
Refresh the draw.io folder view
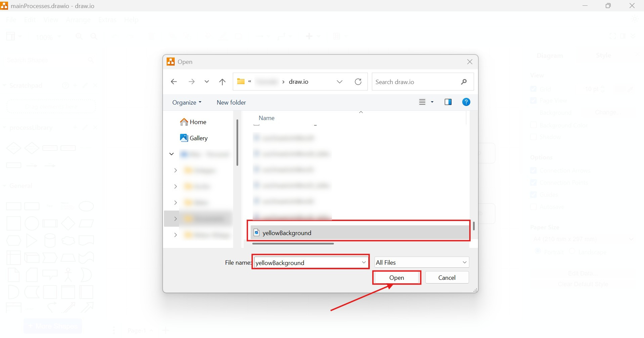[358, 81]
